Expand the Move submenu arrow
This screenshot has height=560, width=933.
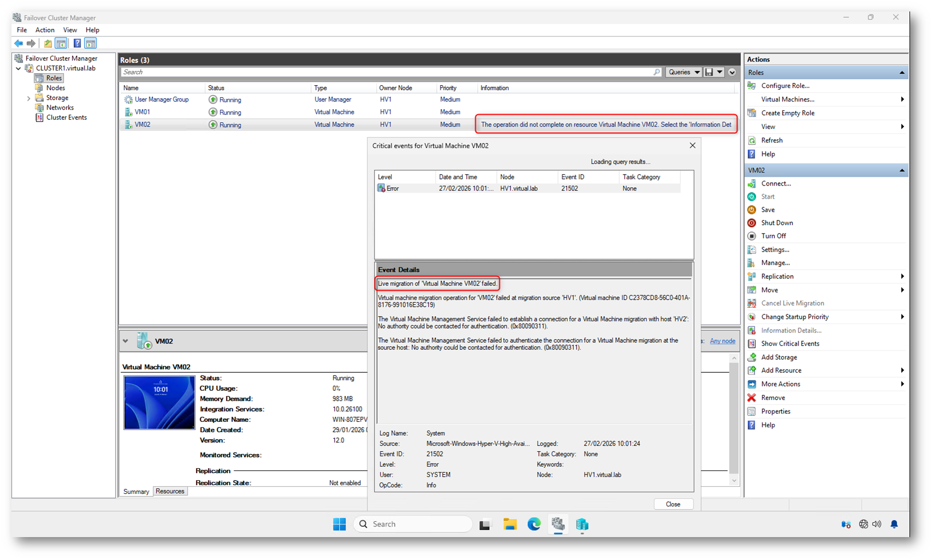point(902,290)
